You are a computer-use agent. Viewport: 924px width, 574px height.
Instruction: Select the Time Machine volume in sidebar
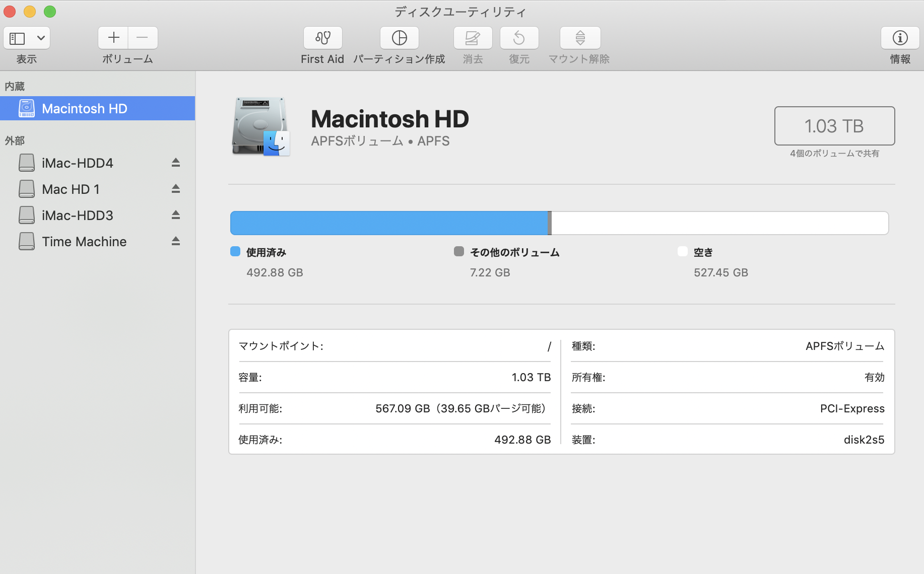(84, 242)
